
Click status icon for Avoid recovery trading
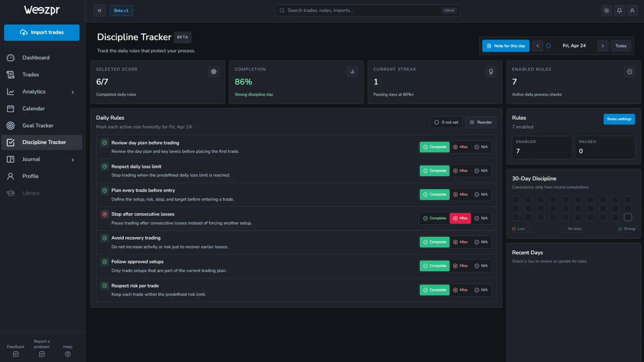pos(105,238)
